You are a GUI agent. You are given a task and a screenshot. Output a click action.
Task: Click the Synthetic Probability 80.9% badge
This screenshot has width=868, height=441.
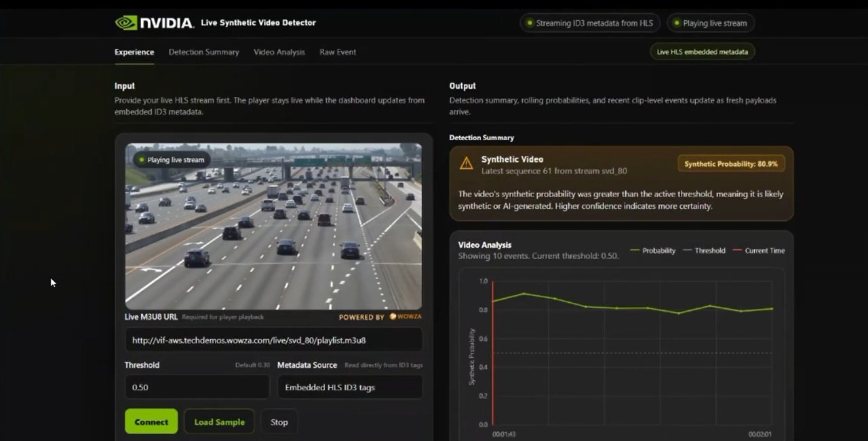(x=731, y=164)
